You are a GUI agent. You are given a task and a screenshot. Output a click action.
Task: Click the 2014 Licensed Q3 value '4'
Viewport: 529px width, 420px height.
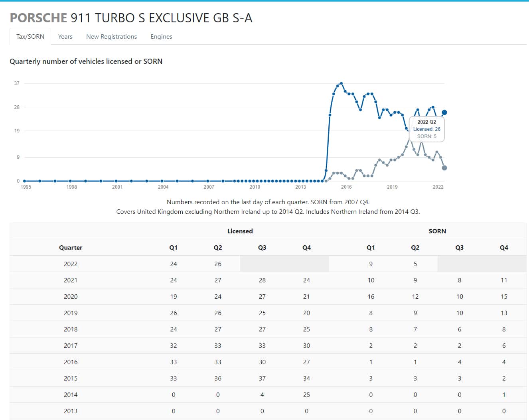click(x=262, y=394)
